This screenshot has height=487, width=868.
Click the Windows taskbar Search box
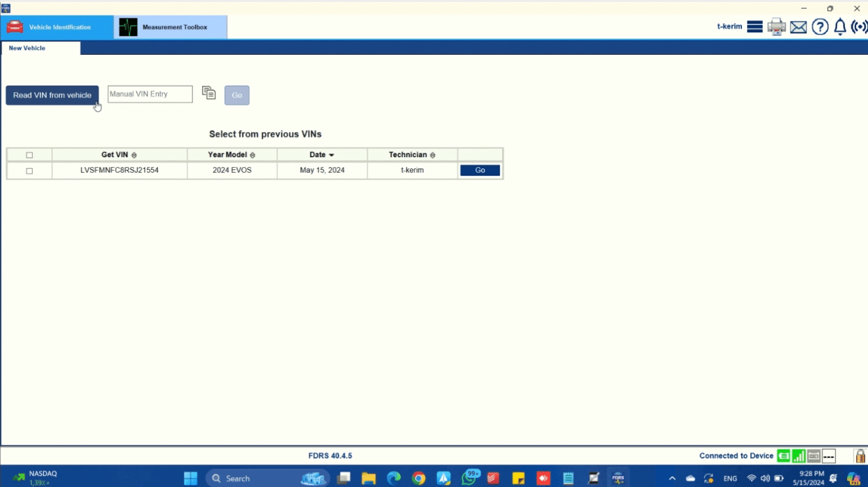(267, 479)
